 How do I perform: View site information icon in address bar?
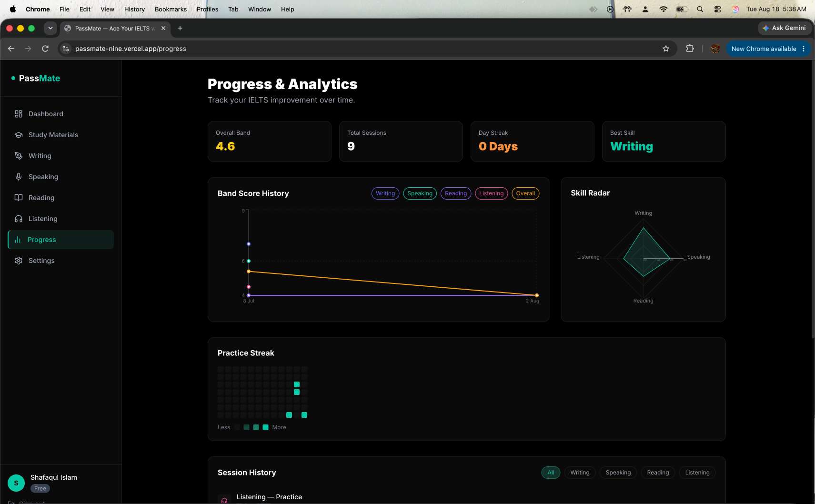click(x=66, y=49)
